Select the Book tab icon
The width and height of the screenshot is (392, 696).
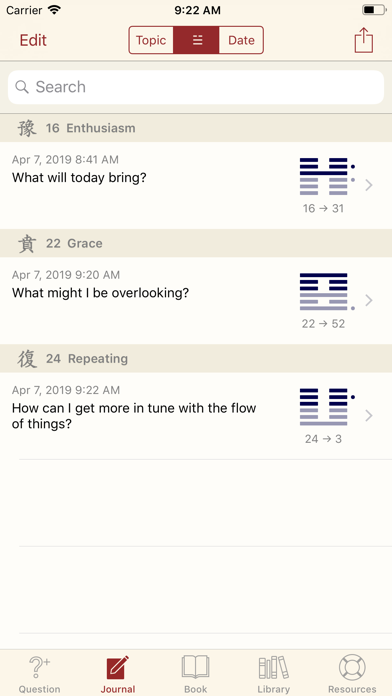195,667
